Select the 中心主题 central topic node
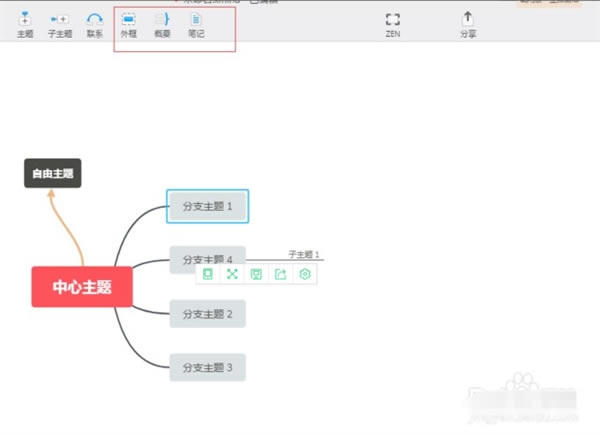The width and height of the screenshot is (600, 435). tap(82, 287)
